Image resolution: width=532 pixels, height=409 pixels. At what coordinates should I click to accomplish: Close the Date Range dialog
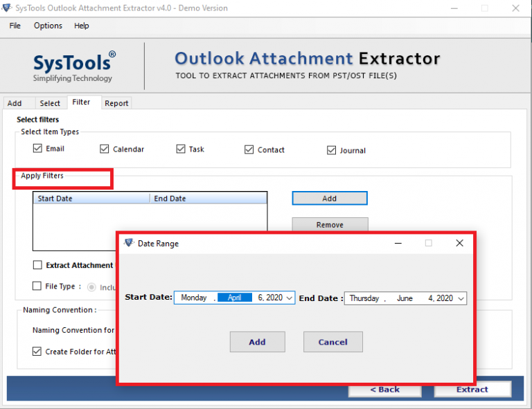[459, 244]
